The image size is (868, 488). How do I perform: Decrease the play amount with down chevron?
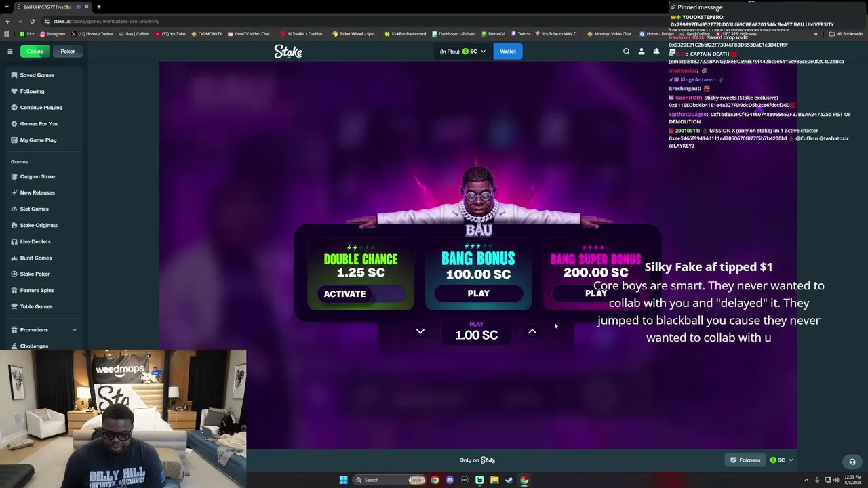click(420, 331)
